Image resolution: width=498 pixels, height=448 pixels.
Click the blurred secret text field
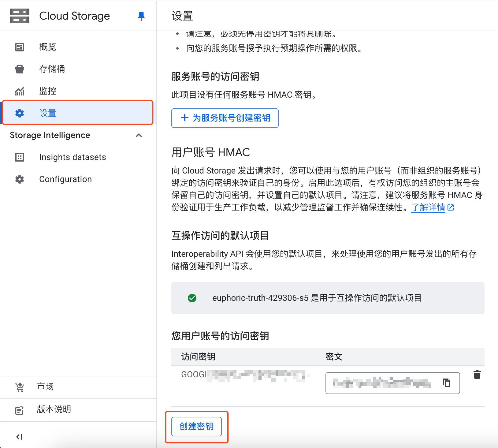[x=382, y=383]
